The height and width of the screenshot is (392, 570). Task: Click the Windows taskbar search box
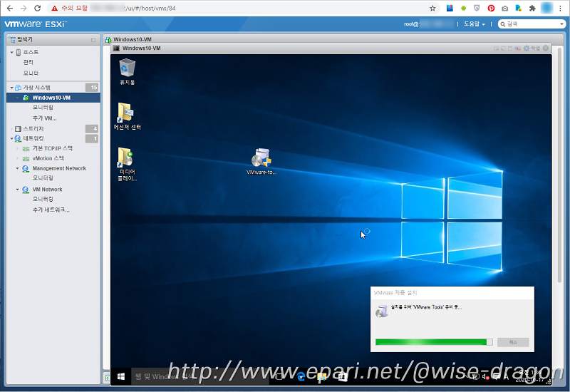click(199, 377)
